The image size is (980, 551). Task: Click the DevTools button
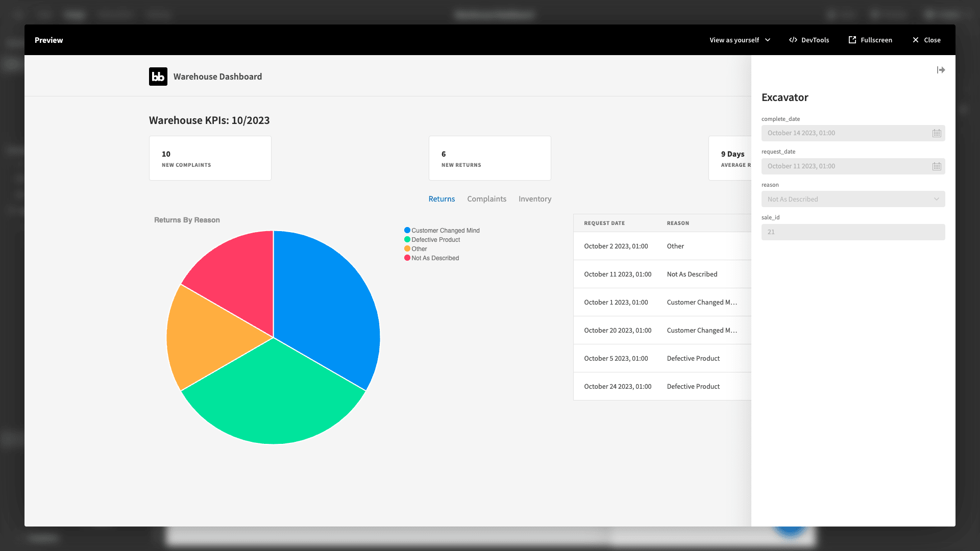[809, 40]
